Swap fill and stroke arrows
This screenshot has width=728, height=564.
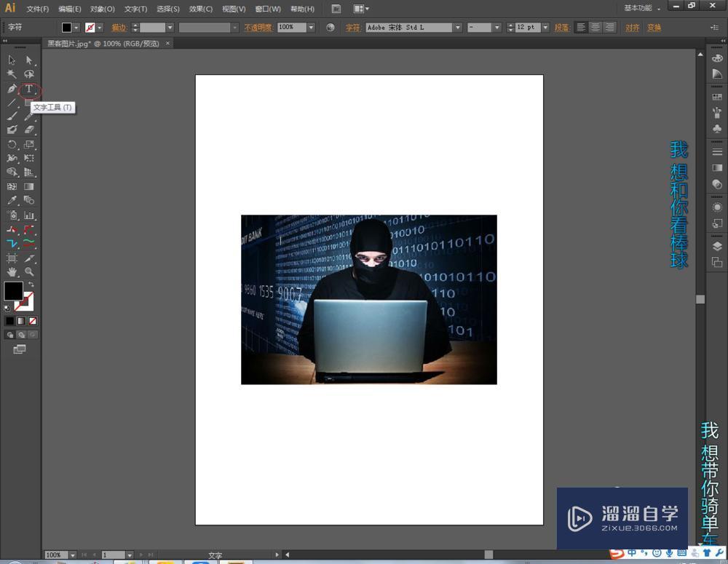pos(31,284)
